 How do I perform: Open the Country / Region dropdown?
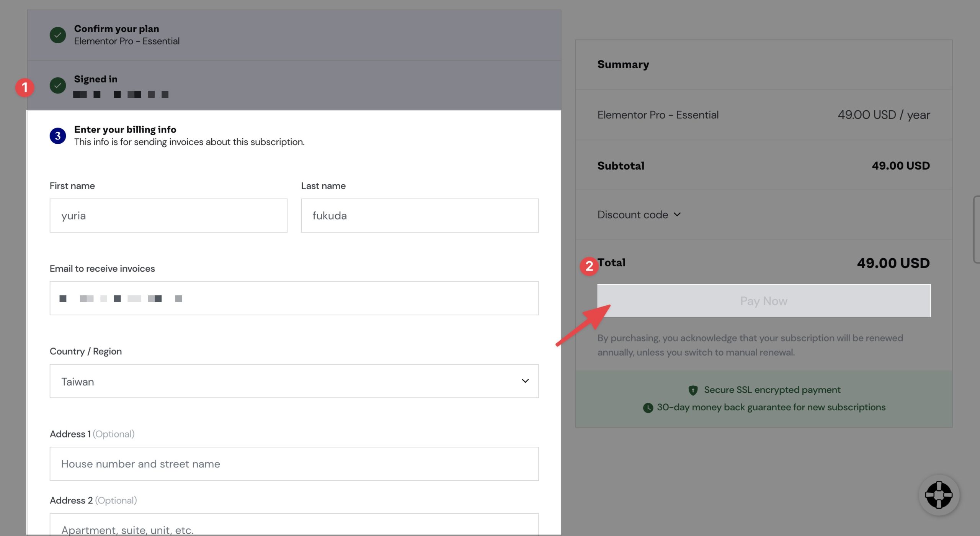coord(294,381)
